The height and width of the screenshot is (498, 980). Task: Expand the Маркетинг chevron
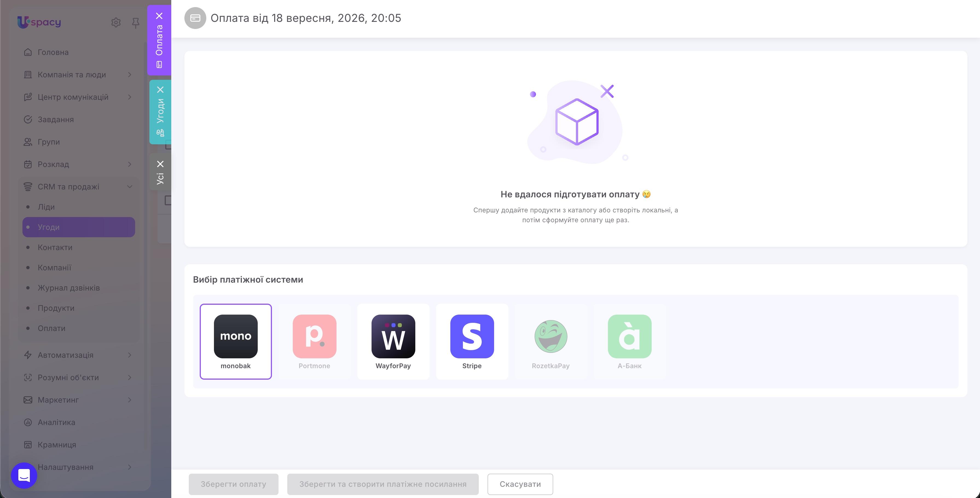coord(130,400)
